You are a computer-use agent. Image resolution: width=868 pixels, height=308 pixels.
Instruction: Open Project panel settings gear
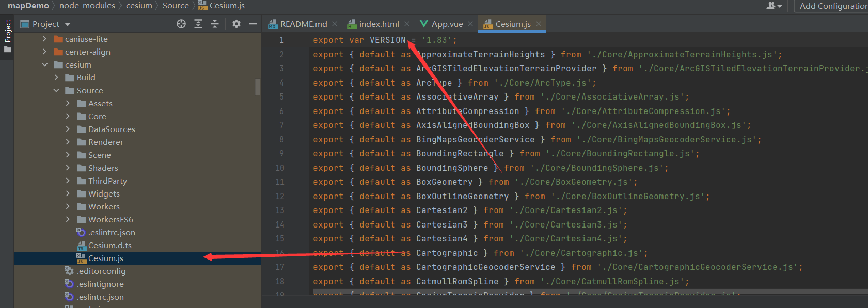tap(236, 24)
